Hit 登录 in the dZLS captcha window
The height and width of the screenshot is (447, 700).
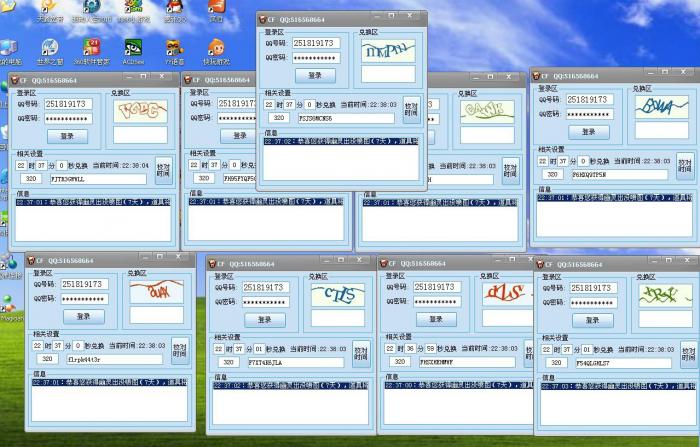(436, 319)
